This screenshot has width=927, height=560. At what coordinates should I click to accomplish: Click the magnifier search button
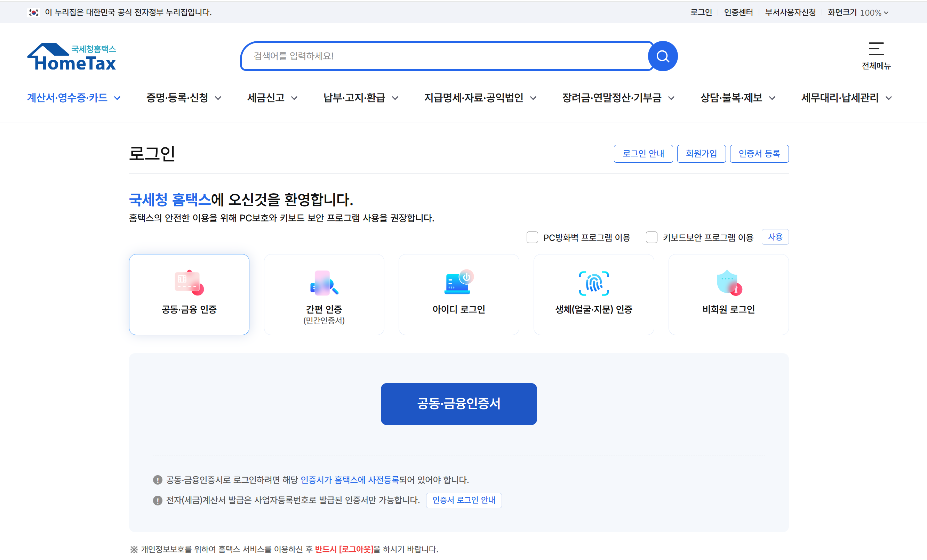[663, 56]
